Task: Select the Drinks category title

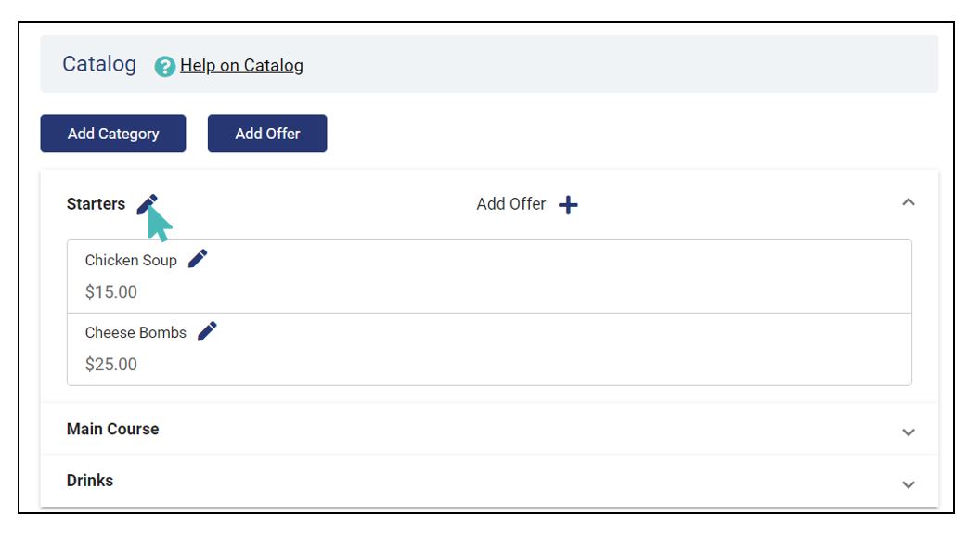Action: coord(89,481)
